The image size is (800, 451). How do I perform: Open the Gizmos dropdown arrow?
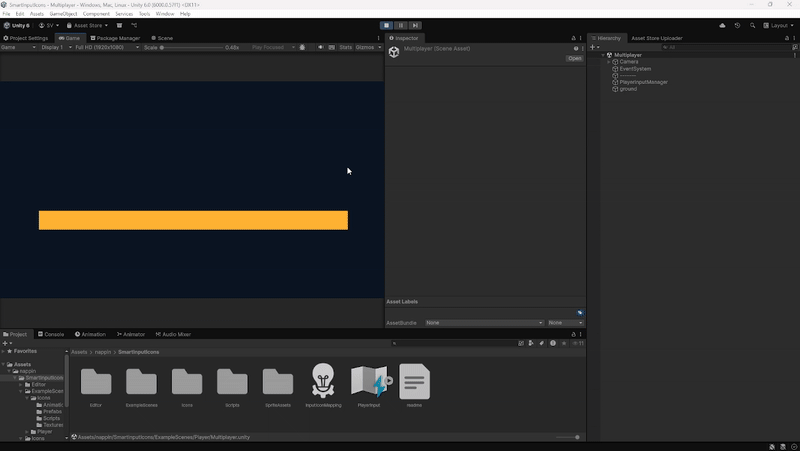[x=380, y=47]
